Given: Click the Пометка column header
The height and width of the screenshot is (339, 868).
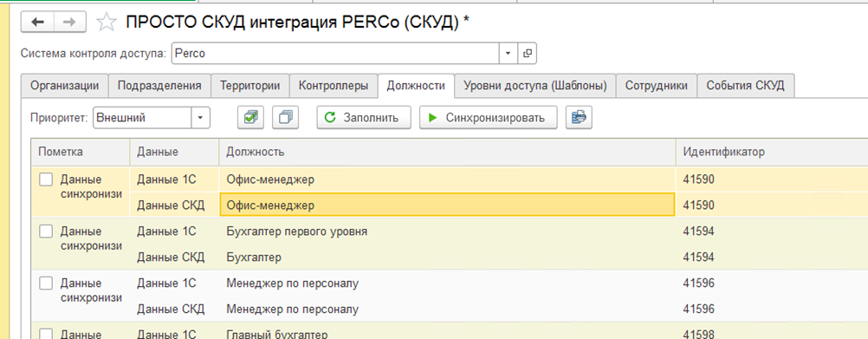Looking at the screenshot, I should (x=81, y=152).
